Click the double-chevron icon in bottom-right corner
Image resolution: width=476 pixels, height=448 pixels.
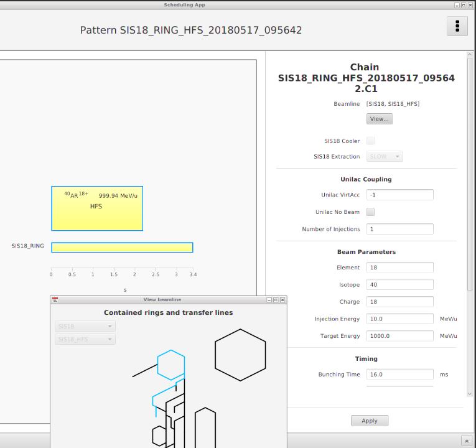click(467, 441)
